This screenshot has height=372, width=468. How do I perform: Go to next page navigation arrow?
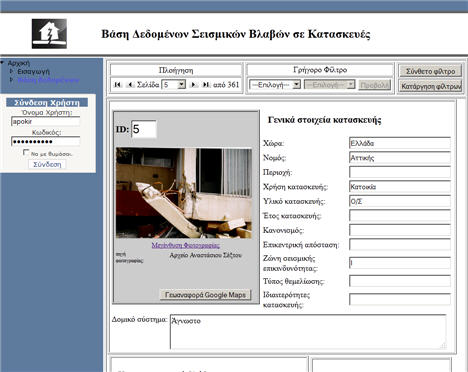[x=193, y=85]
